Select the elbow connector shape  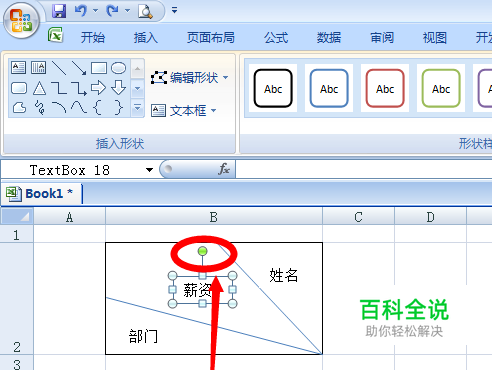point(59,88)
